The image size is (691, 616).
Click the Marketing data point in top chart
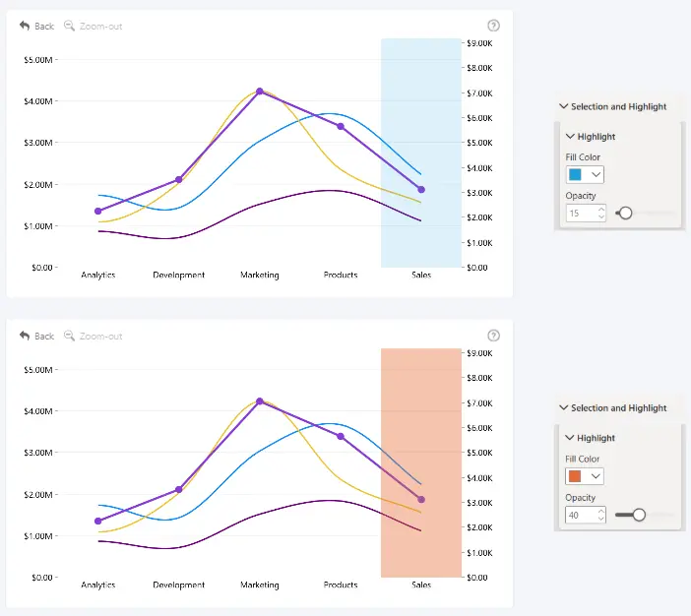(x=260, y=92)
